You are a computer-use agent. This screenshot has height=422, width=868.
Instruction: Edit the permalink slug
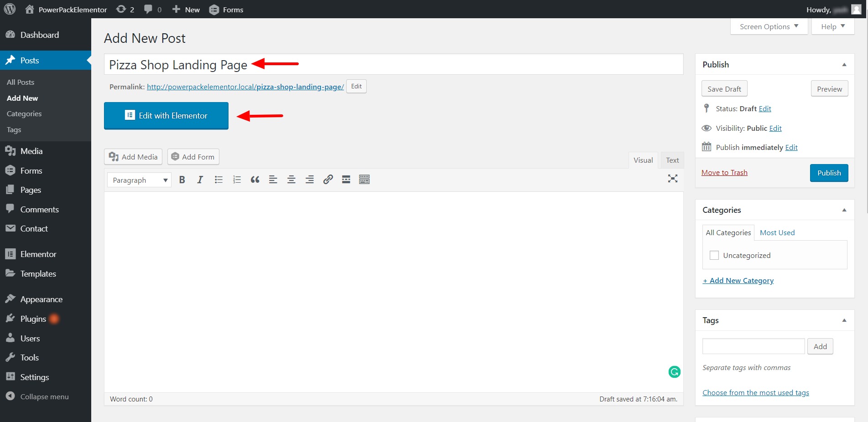tap(356, 87)
